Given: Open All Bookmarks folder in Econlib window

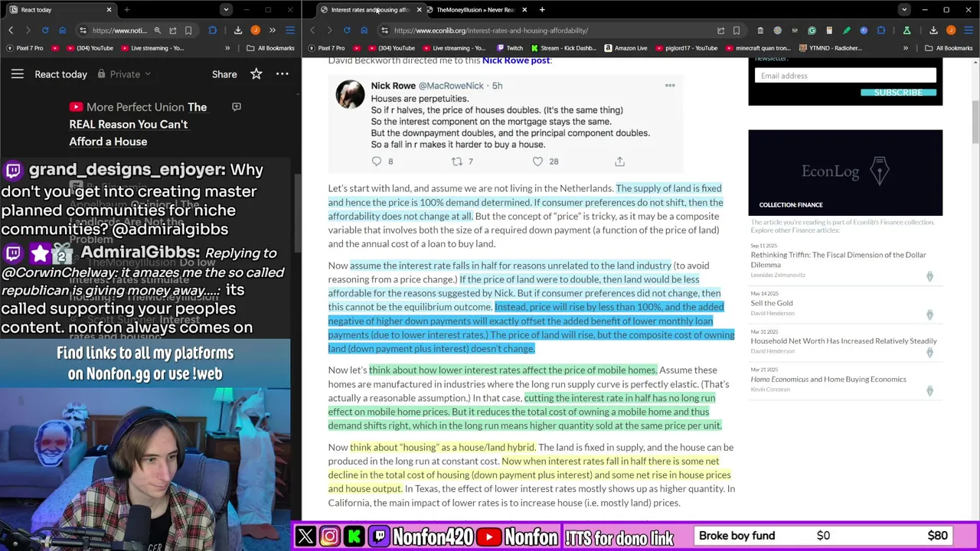Looking at the screenshot, I should click(x=948, y=48).
